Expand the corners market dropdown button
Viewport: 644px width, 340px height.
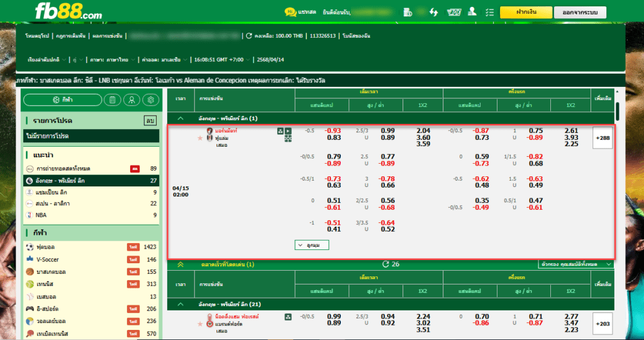coord(312,245)
